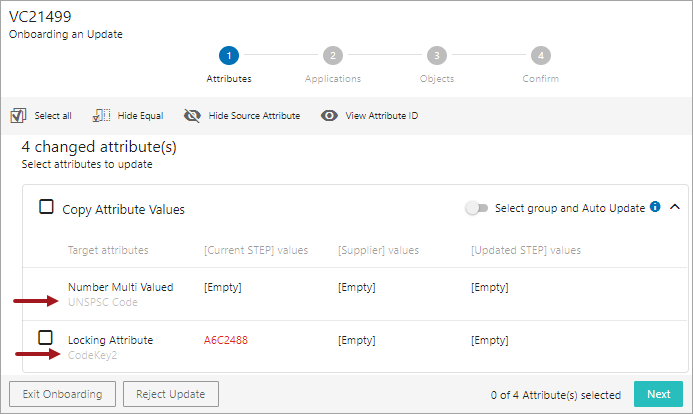The width and height of the screenshot is (693, 414).
Task: Click the Select all checkmark icon
Action: [18, 116]
